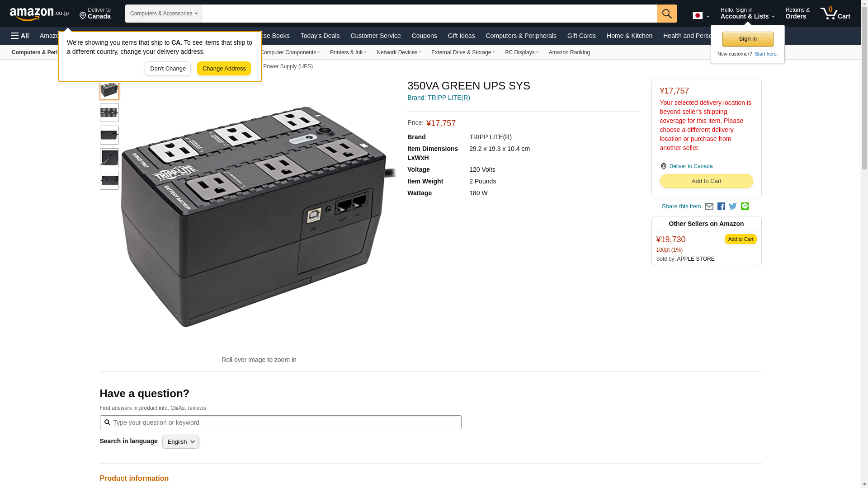The height and width of the screenshot is (488, 868).
Task: Open the English search language dropdown
Action: 180,442
